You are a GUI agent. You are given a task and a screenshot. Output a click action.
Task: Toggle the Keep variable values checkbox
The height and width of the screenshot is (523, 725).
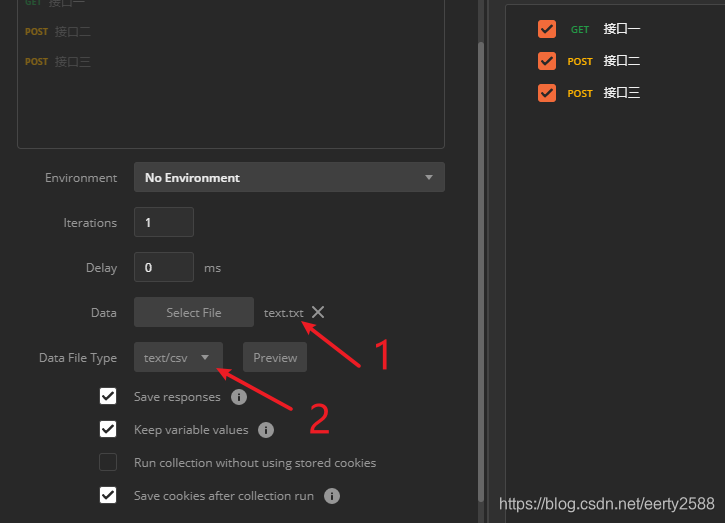click(x=108, y=429)
